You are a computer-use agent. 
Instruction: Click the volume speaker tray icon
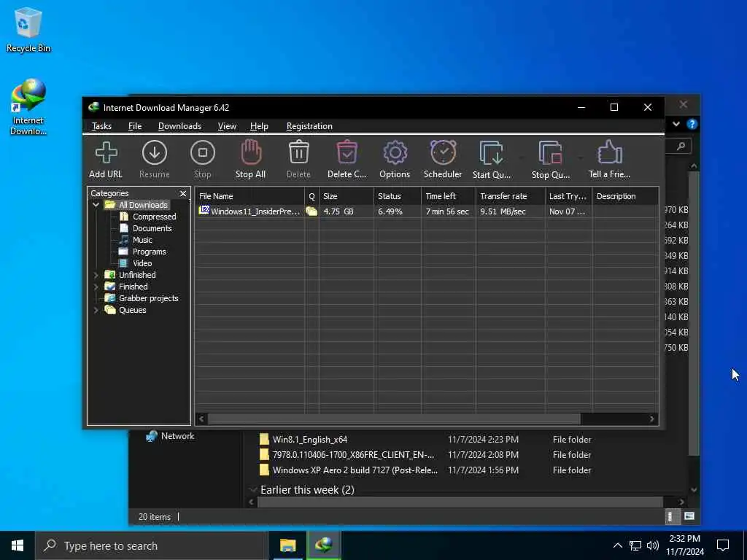tap(653, 545)
